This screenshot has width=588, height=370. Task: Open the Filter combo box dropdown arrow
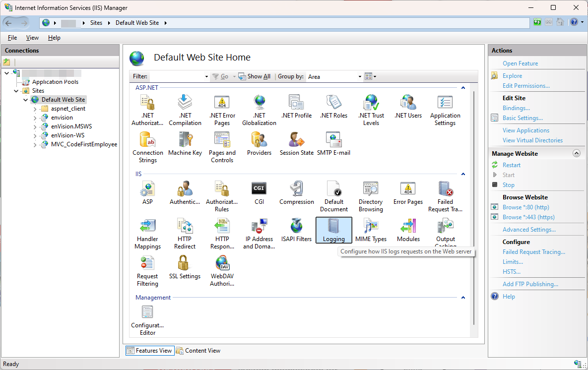tap(206, 76)
